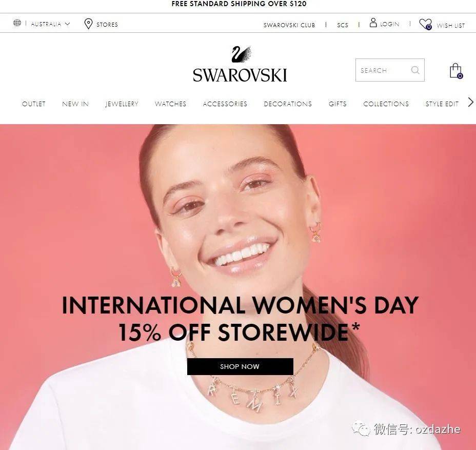The width and height of the screenshot is (476, 450).
Task: Open the shopping bag cart icon
Action: (456, 71)
